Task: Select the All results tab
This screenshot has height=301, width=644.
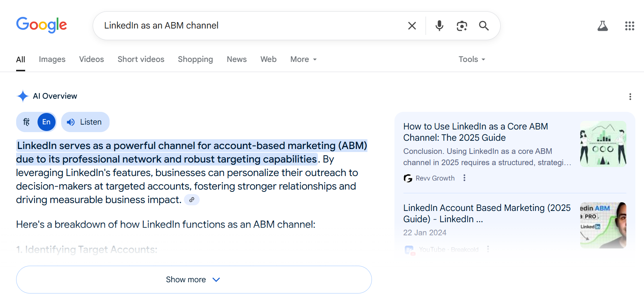Action: (x=21, y=59)
